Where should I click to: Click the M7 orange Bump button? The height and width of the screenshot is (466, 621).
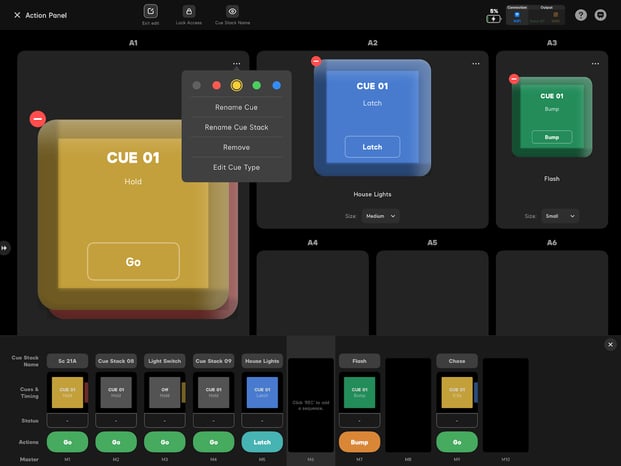click(x=360, y=442)
